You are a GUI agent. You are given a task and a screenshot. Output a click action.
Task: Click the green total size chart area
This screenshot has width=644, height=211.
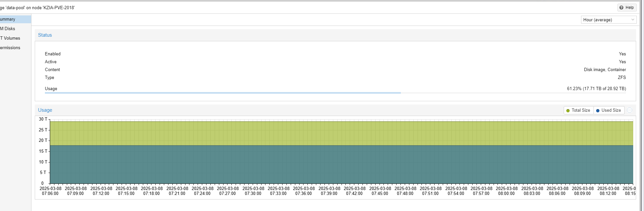342,133
